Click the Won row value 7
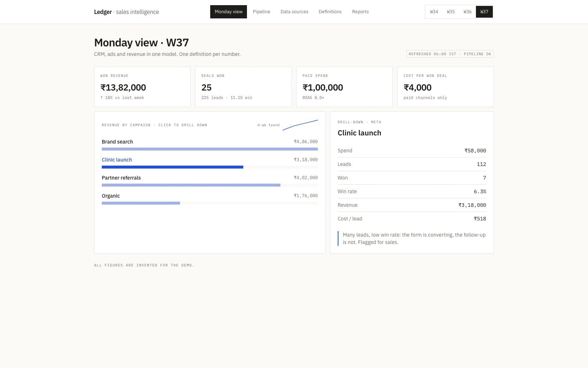Image resolution: width=588 pixels, height=368 pixels. click(x=484, y=178)
